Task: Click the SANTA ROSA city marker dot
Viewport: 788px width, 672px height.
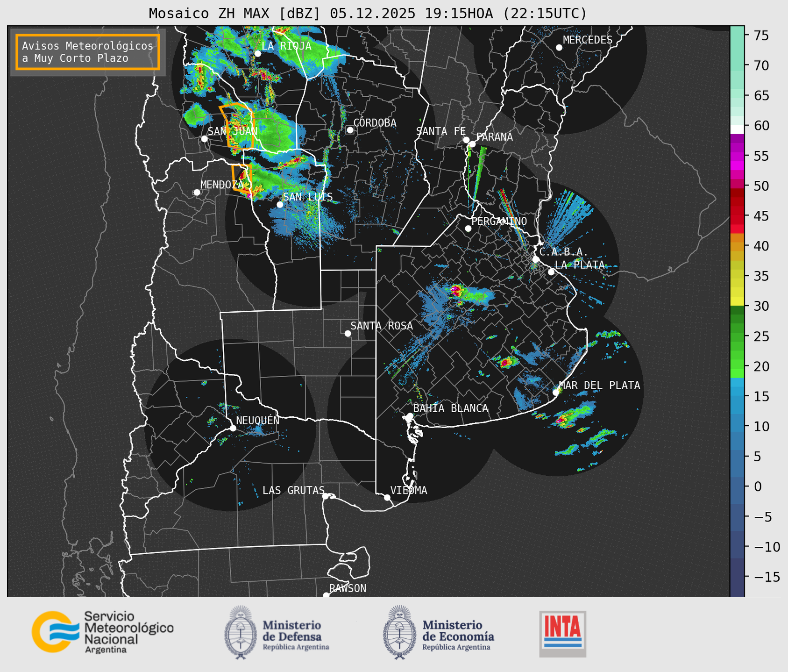Action: 348,333
